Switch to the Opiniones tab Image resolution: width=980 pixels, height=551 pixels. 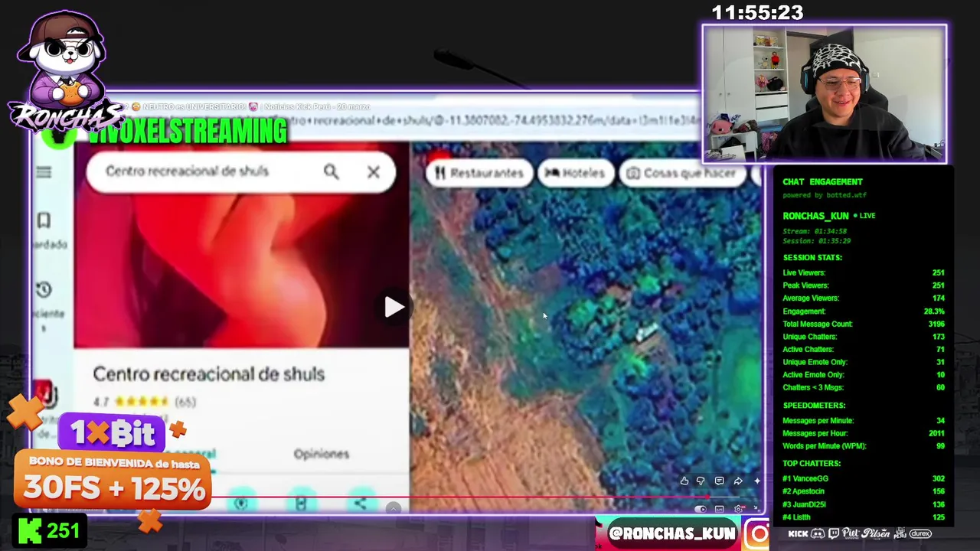[x=322, y=454]
